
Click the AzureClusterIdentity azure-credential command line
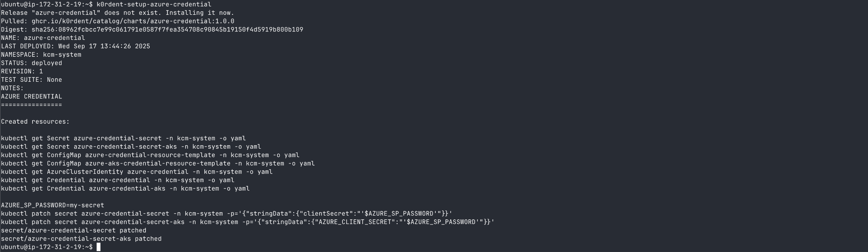tap(136, 172)
